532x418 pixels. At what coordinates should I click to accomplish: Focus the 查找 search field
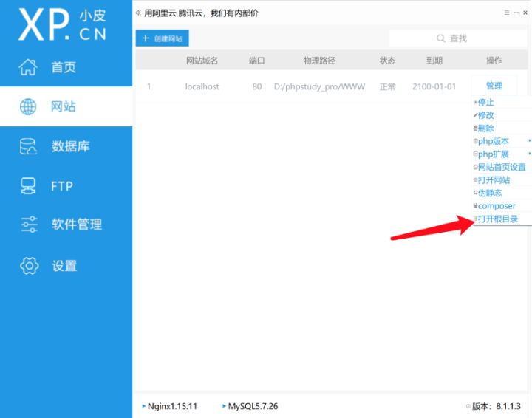coord(458,38)
